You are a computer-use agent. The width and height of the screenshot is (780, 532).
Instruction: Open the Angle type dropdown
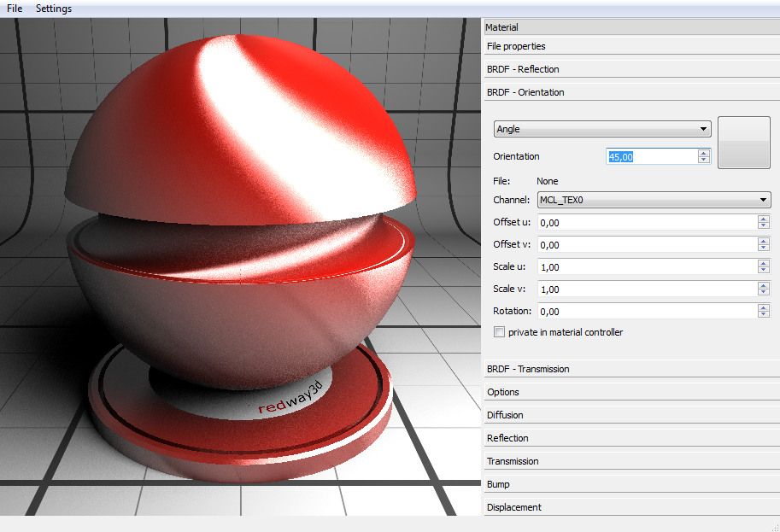coord(602,129)
